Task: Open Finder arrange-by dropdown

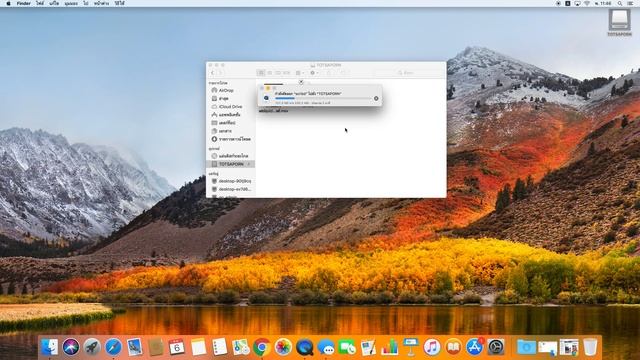Action: point(300,73)
